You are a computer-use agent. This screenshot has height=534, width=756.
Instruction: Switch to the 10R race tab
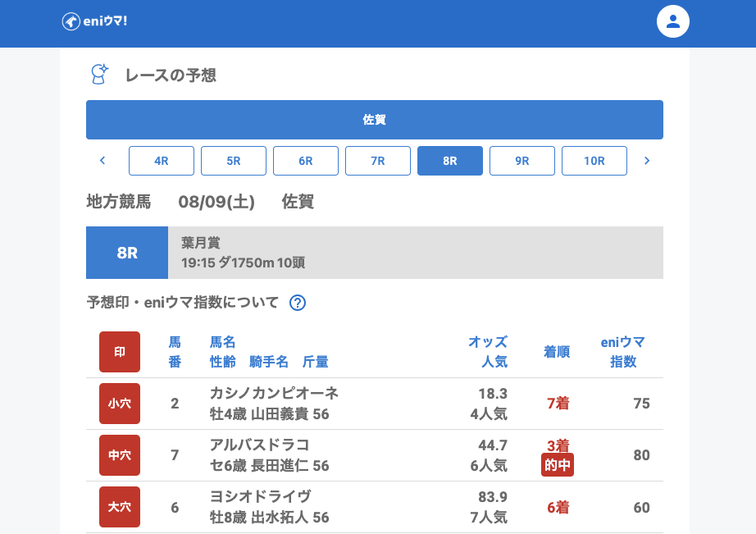click(x=594, y=161)
